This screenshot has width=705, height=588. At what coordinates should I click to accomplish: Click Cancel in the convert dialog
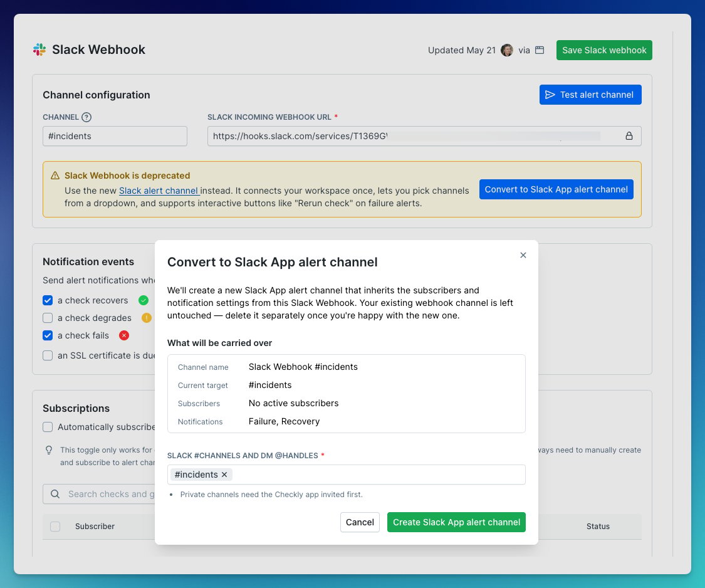[x=360, y=522]
